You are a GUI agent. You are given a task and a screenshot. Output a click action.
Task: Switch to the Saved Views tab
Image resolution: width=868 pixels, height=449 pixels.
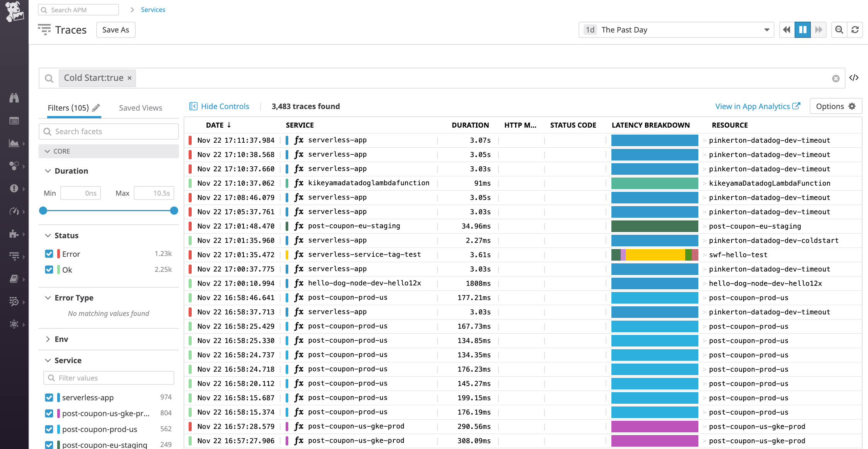click(x=140, y=108)
